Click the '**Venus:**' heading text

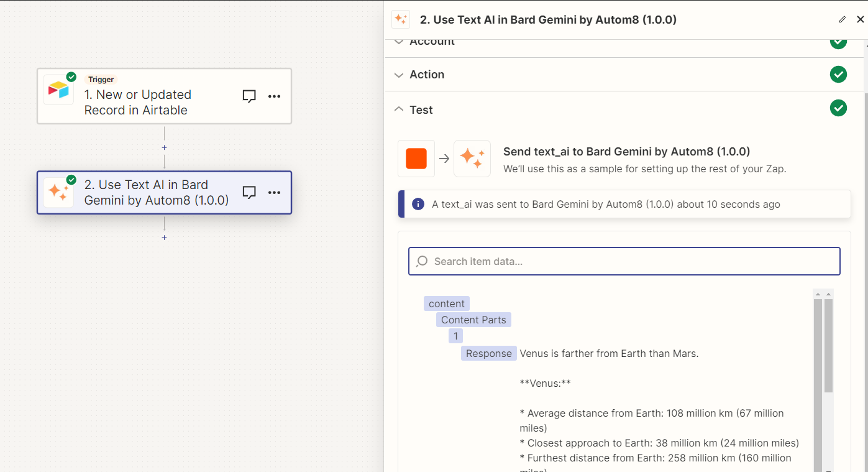click(x=545, y=383)
